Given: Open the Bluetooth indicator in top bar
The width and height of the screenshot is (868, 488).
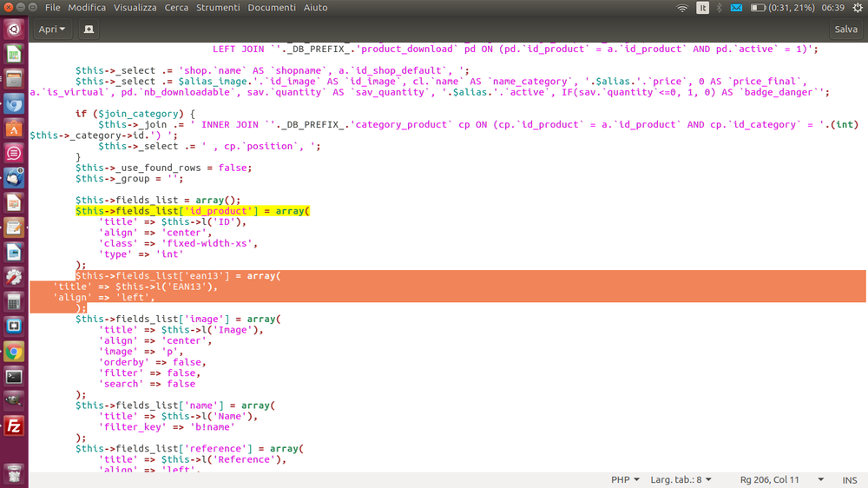Looking at the screenshot, I should tap(719, 8).
